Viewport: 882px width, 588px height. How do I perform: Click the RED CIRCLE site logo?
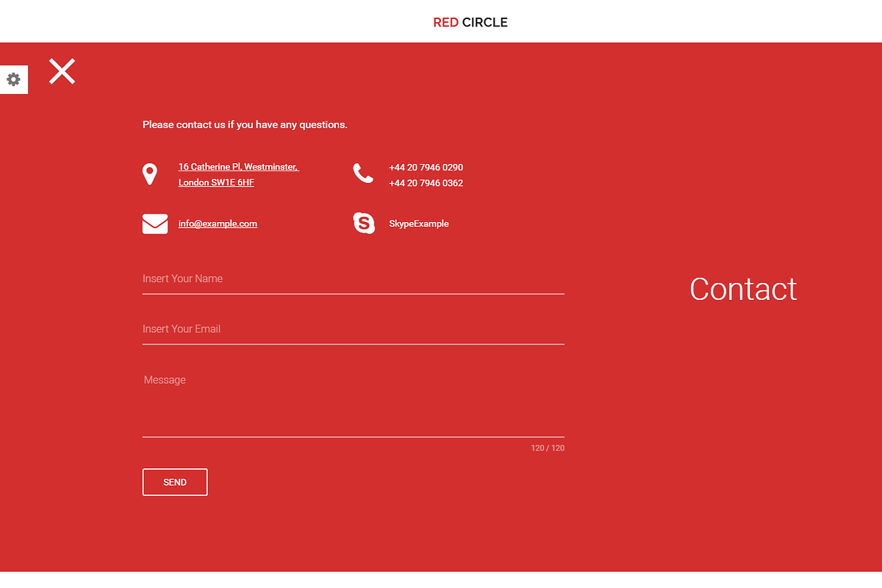point(470,22)
